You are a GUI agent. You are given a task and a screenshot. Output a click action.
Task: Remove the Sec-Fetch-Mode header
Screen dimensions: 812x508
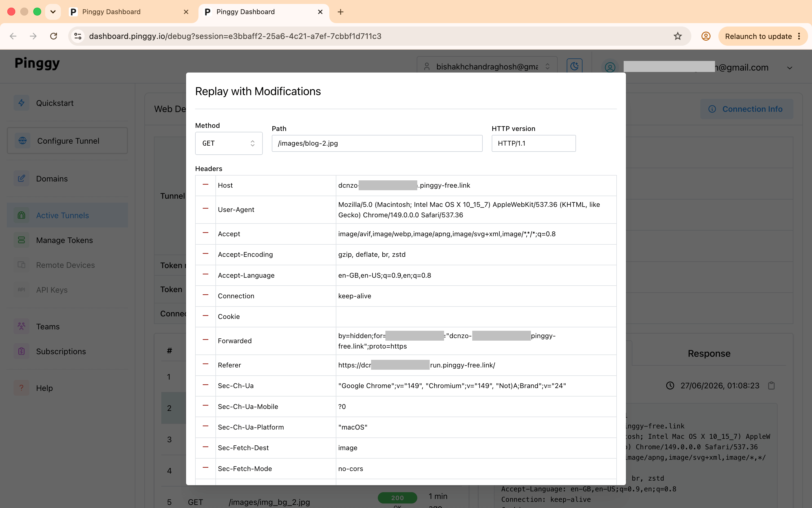pyautogui.click(x=205, y=468)
